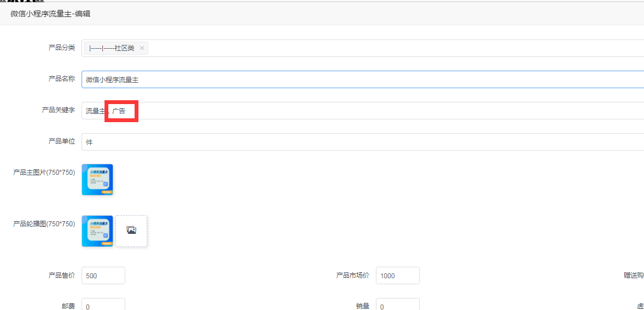
Task: Remove the 社区类 category tag
Action: tap(142, 48)
